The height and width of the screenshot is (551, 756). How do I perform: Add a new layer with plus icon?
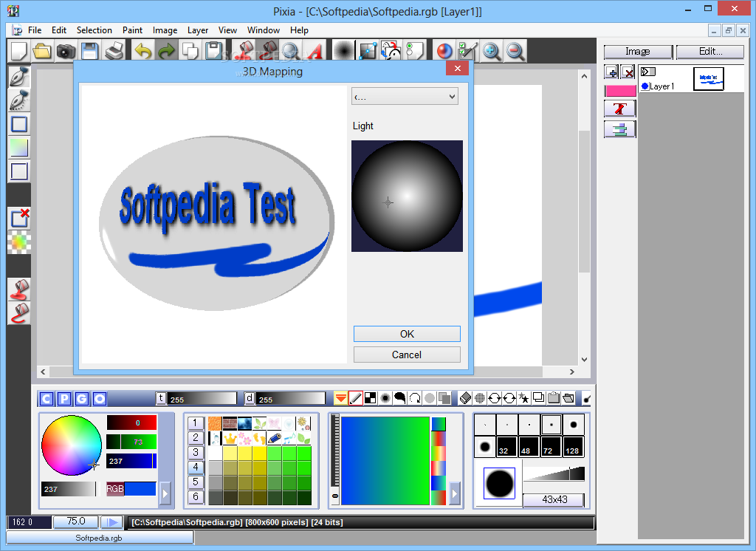pos(611,72)
